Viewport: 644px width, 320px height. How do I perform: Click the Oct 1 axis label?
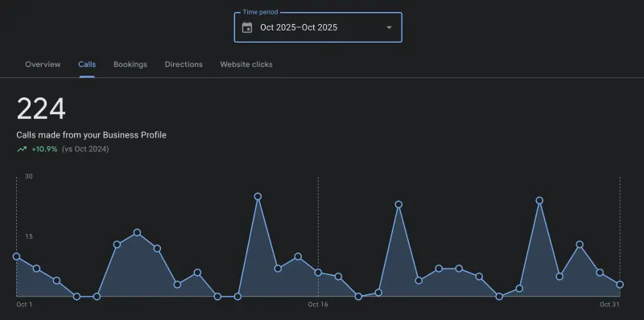pos(24,305)
